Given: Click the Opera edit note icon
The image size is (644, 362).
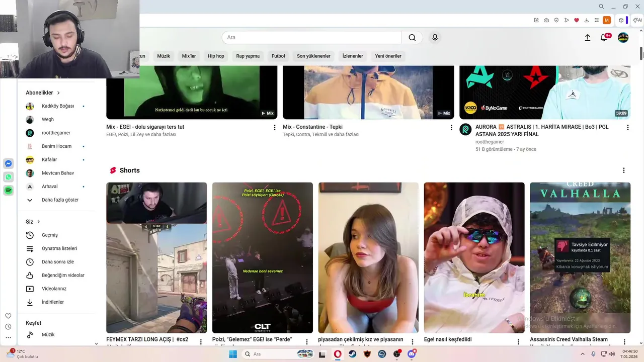Looking at the screenshot, I should tap(536, 20).
